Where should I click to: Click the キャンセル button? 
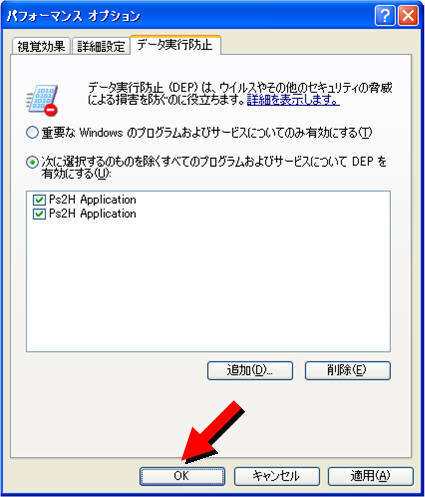coord(277,476)
